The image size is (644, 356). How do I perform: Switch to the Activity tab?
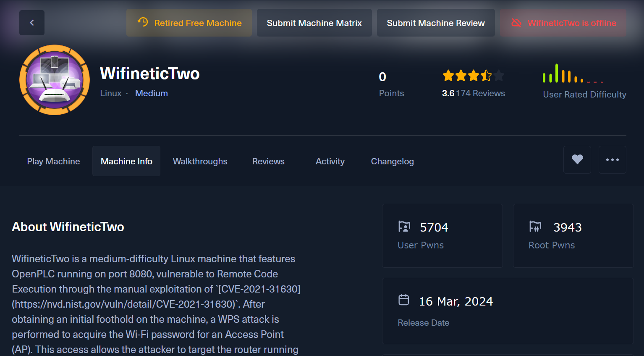click(330, 161)
